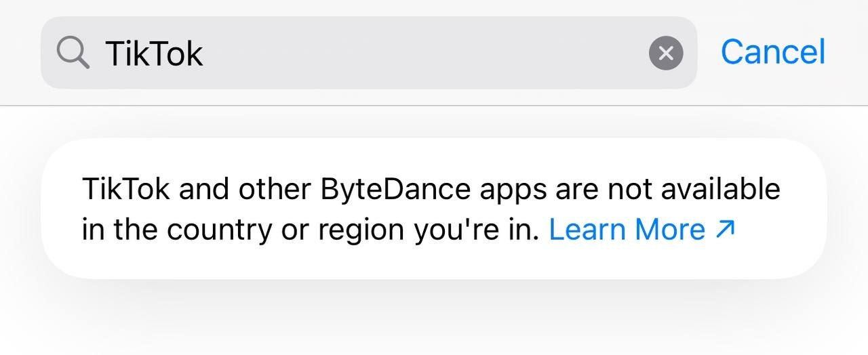Screen dimensions: 868x355
Task: Cancel the TikTok search
Action: [773, 52]
